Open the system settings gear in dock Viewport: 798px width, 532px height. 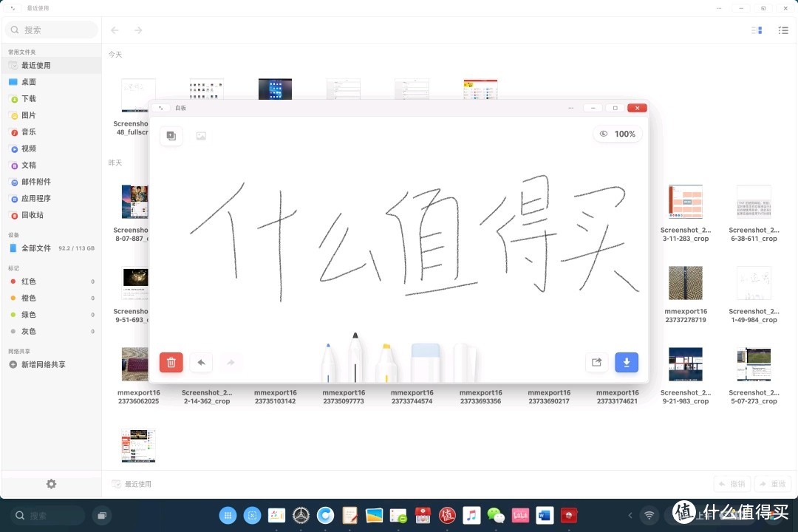pyautogui.click(x=301, y=516)
